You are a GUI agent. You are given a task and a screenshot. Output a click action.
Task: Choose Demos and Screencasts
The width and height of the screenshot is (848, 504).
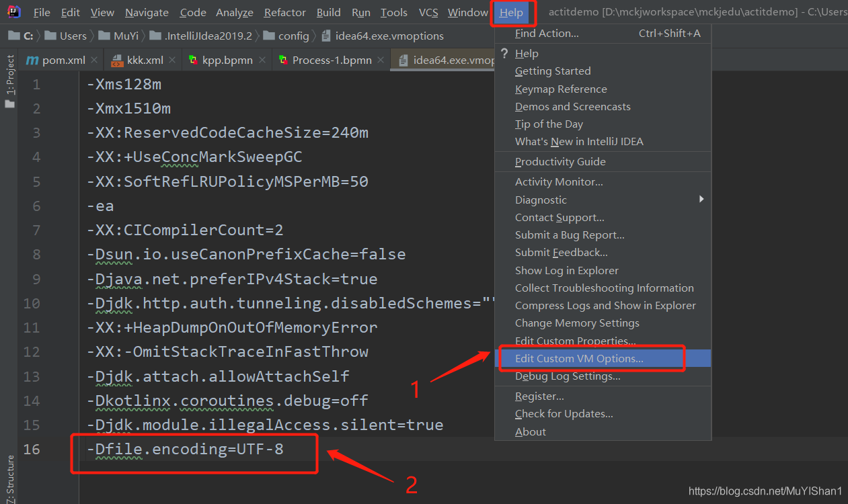(603, 106)
